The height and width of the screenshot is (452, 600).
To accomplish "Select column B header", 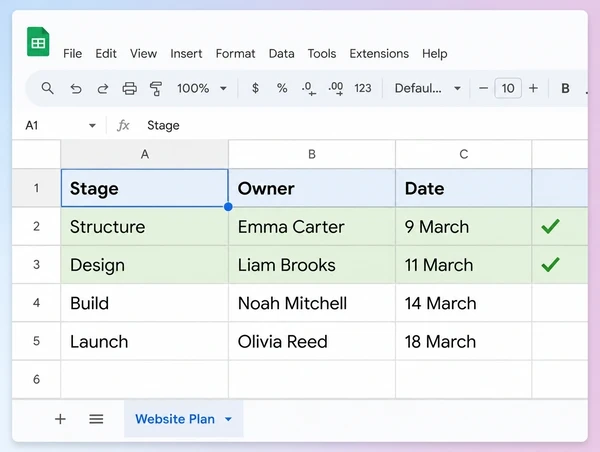I will (x=312, y=154).
